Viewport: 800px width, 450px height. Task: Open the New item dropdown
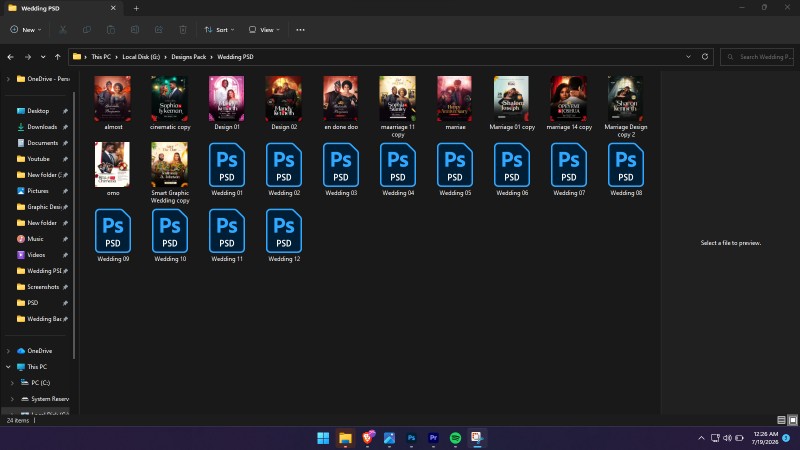[26, 30]
